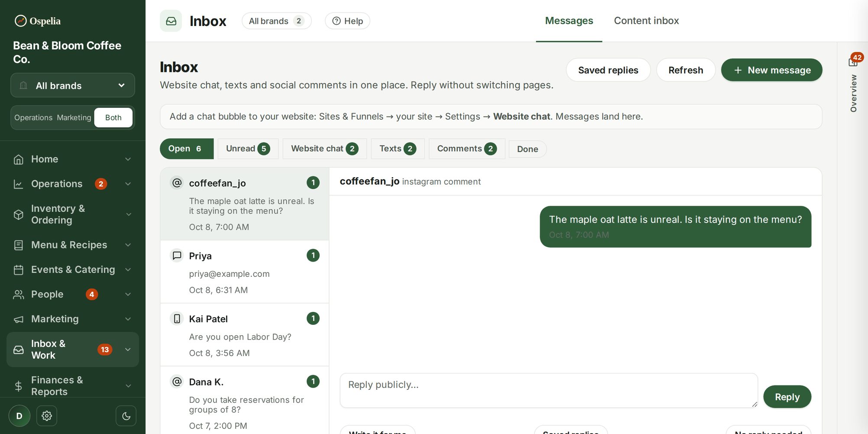This screenshot has height=434, width=868.
Task: Expand the Menu & Recipes chevron
Action: pyautogui.click(x=128, y=245)
